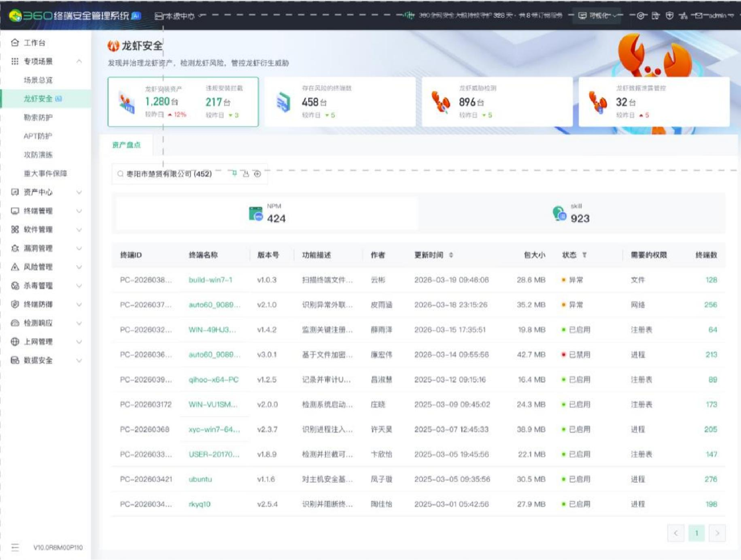The image size is (741, 560).
Task: Select 勒索防护 in the sidebar
Action: click(38, 117)
